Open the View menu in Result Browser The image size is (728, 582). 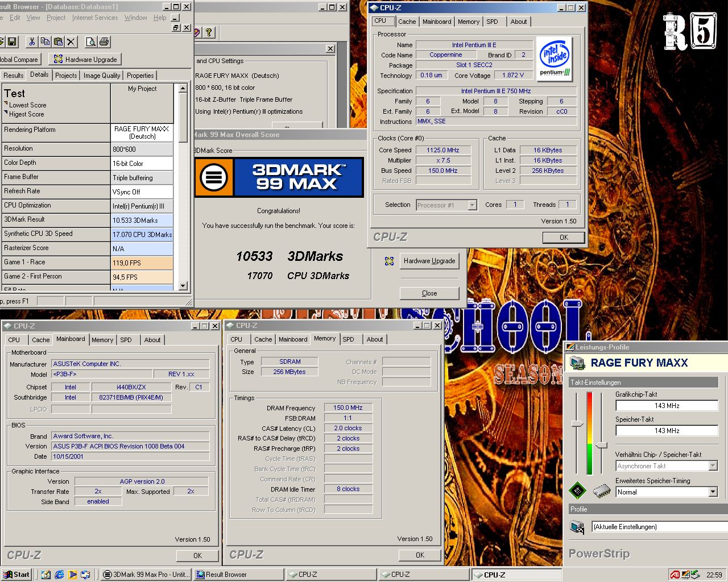click(x=33, y=18)
